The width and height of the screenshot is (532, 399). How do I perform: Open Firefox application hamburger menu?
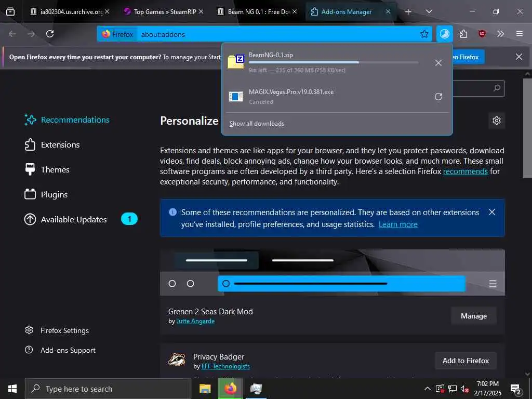coord(520,34)
